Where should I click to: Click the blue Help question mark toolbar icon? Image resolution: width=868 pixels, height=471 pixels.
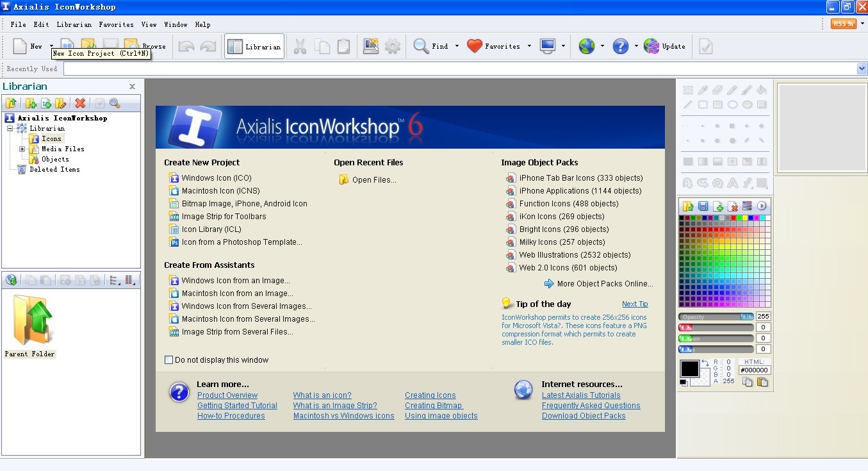tap(620, 46)
